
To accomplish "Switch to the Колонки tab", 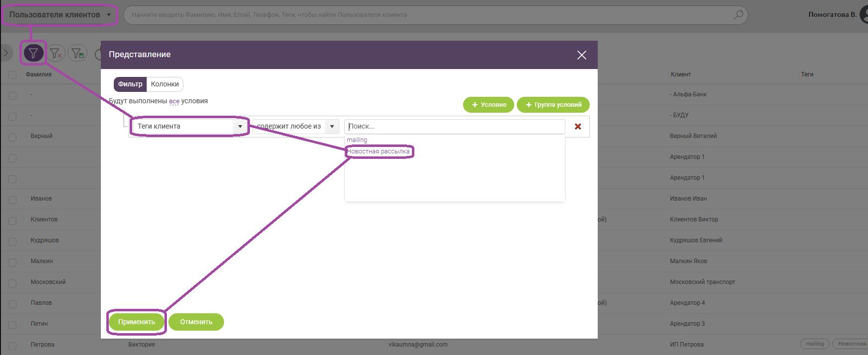I will 164,84.
